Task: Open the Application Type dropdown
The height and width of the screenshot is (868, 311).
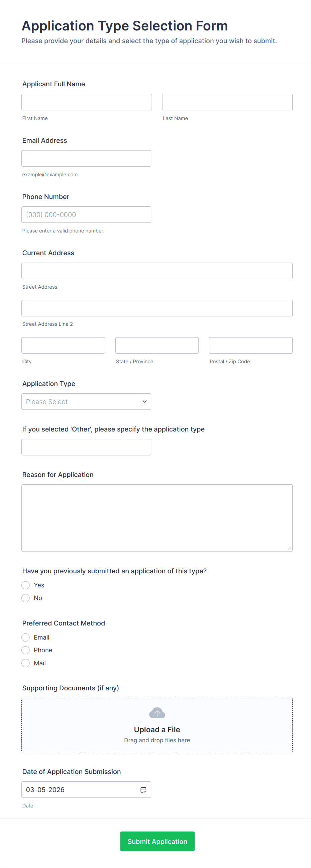Action: tap(86, 402)
